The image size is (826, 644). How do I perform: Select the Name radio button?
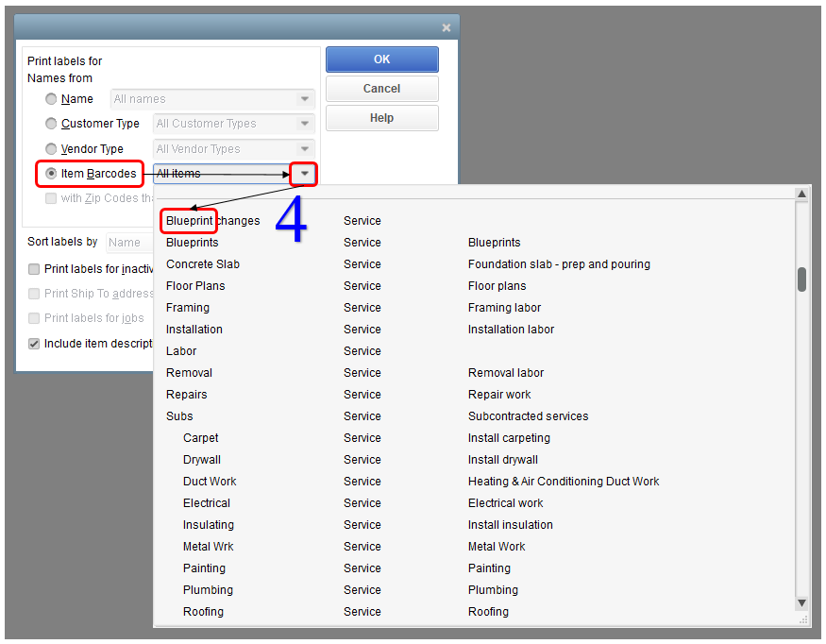coord(51,98)
